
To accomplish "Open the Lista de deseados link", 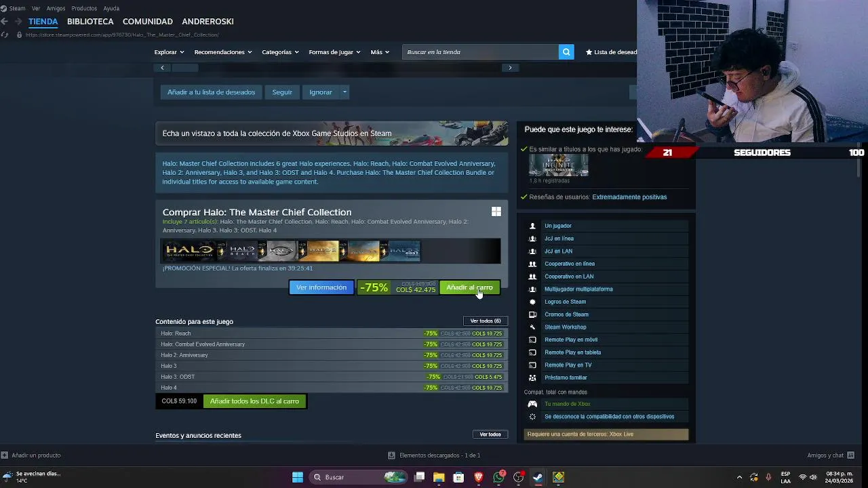I will point(611,52).
